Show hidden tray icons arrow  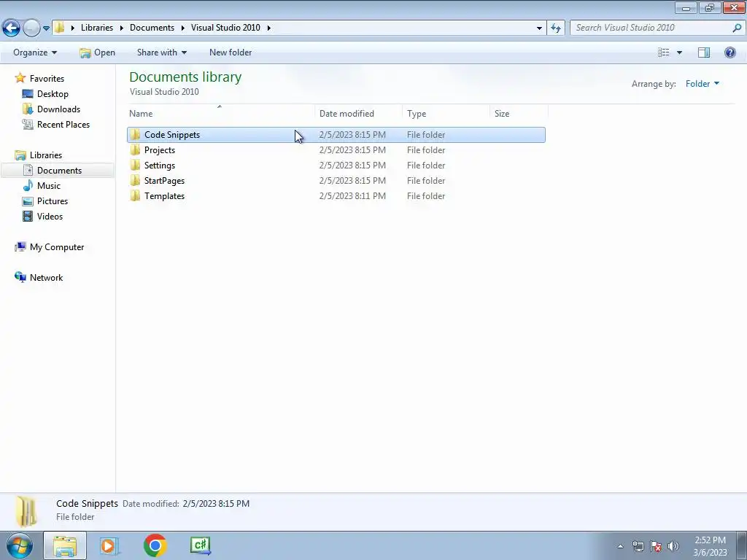(620, 546)
